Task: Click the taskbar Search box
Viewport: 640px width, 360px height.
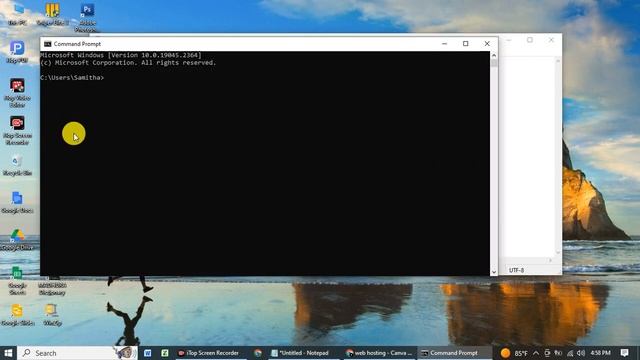Action: (78, 353)
